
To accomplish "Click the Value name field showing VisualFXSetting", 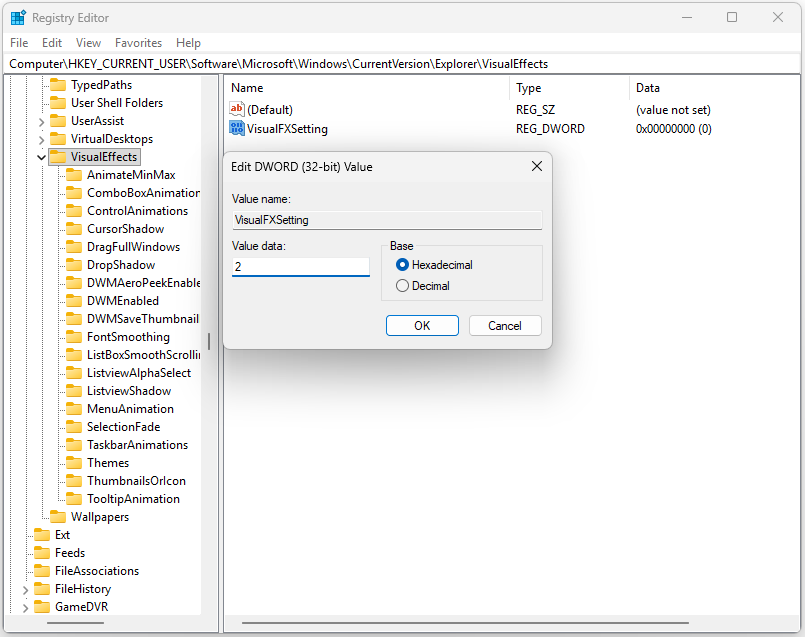I will [387, 220].
